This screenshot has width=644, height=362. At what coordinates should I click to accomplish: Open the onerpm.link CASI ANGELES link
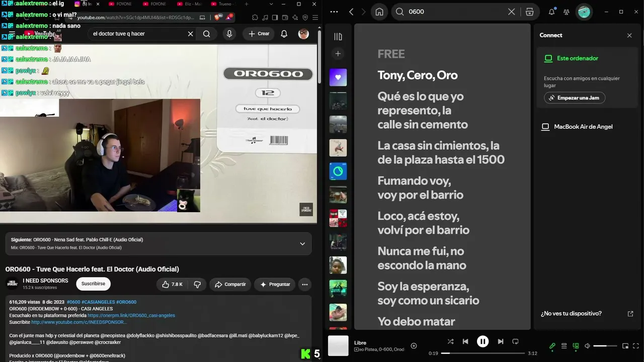(x=131, y=316)
